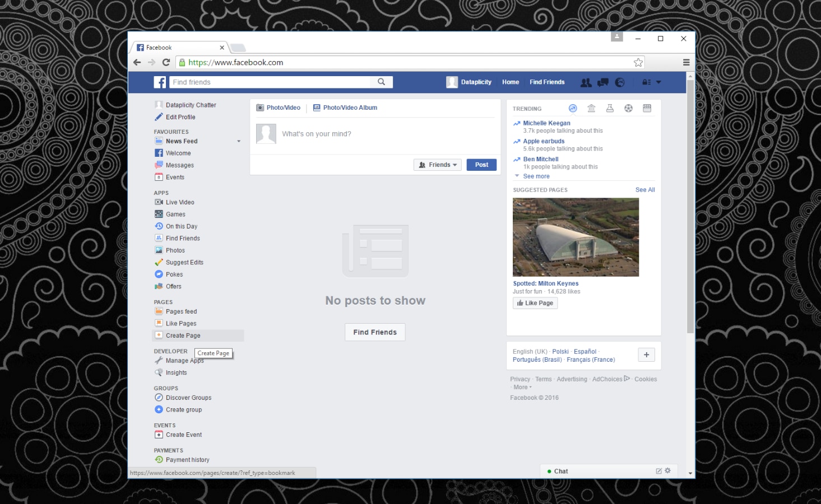Image resolution: width=821 pixels, height=504 pixels.
Task: Open News Feed options arrow
Action: tap(239, 141)
